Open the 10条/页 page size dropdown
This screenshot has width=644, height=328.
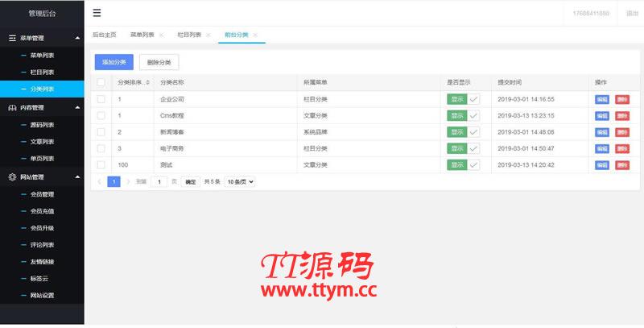click(x=240, y=181)
